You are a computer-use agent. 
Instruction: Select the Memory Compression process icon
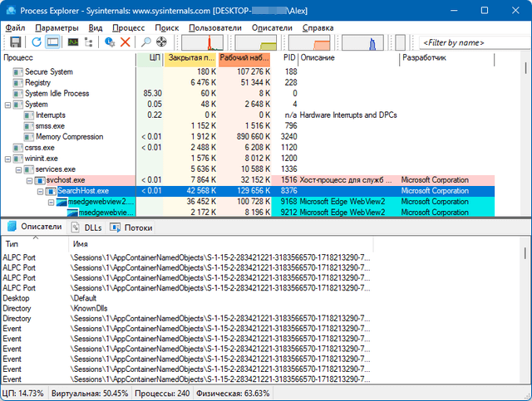point(29,137)
